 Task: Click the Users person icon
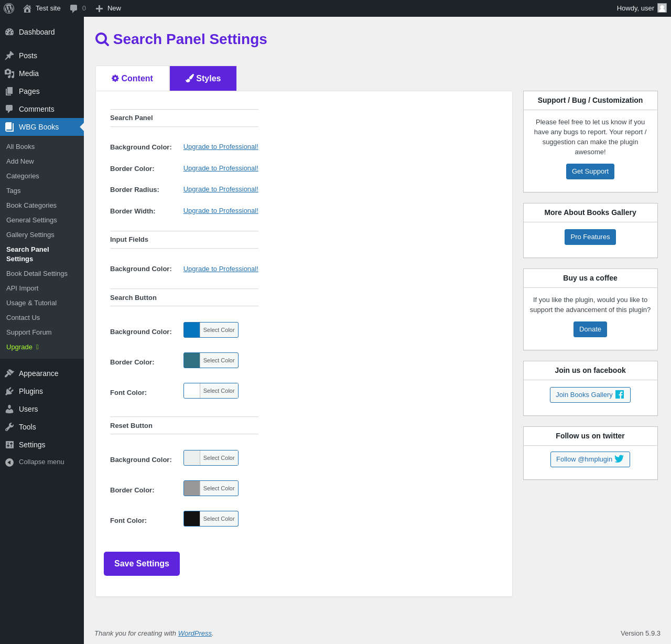point(9,409)
